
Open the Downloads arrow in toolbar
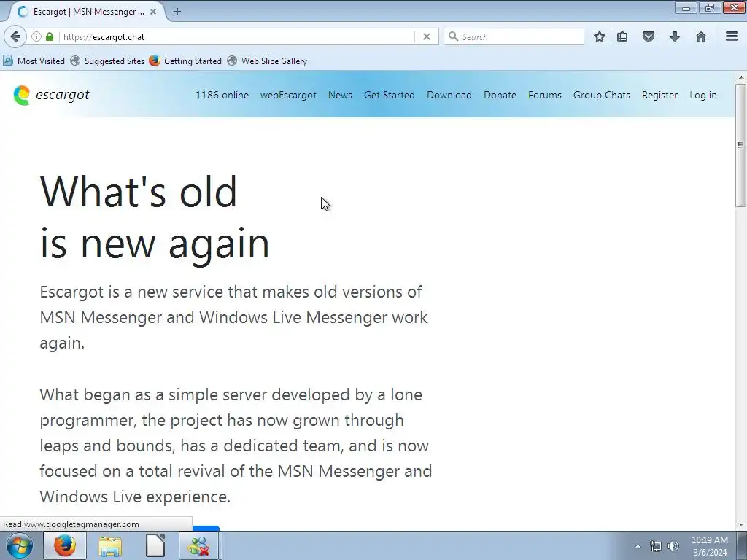coord(675,36)
